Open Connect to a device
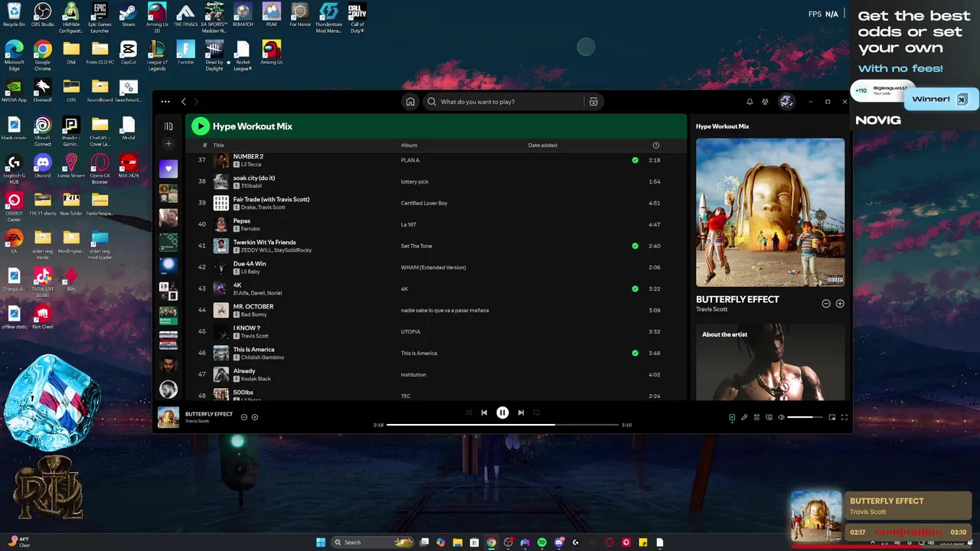The height and width of the screenshot is (551, 980). 769,417
